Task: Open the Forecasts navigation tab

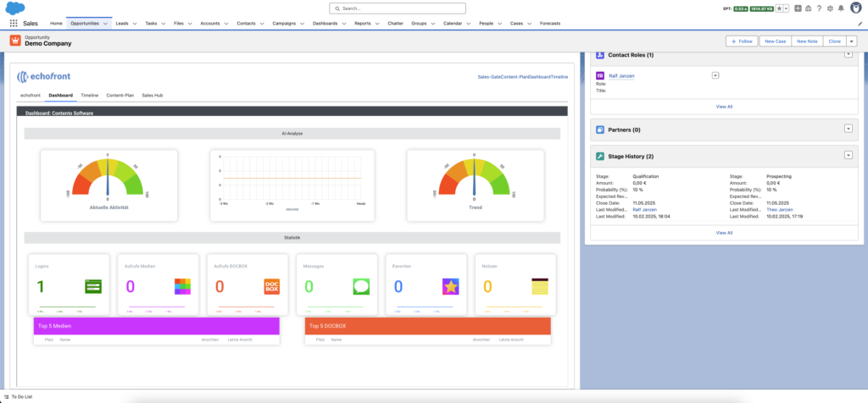Action: point(549,24)
